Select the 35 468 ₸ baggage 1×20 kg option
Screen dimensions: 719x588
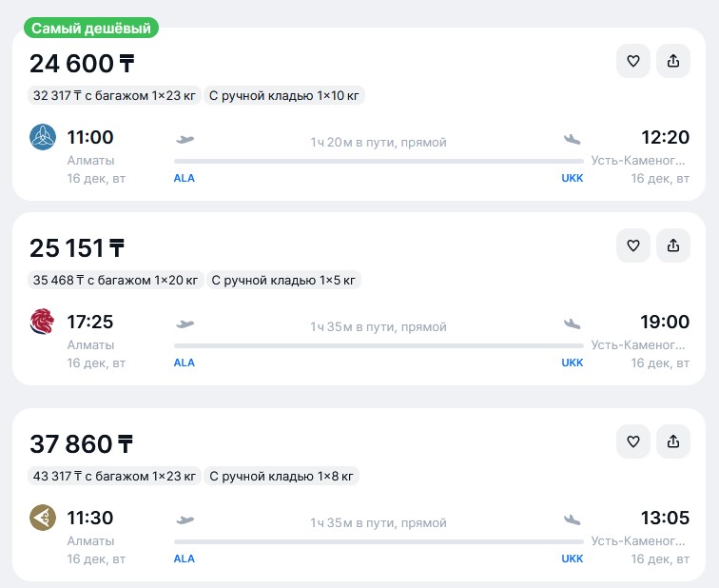pos(115,280)
